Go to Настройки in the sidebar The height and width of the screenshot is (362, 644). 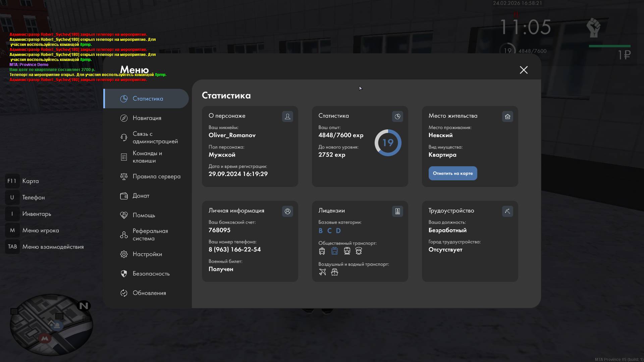[x=147, y=254]
